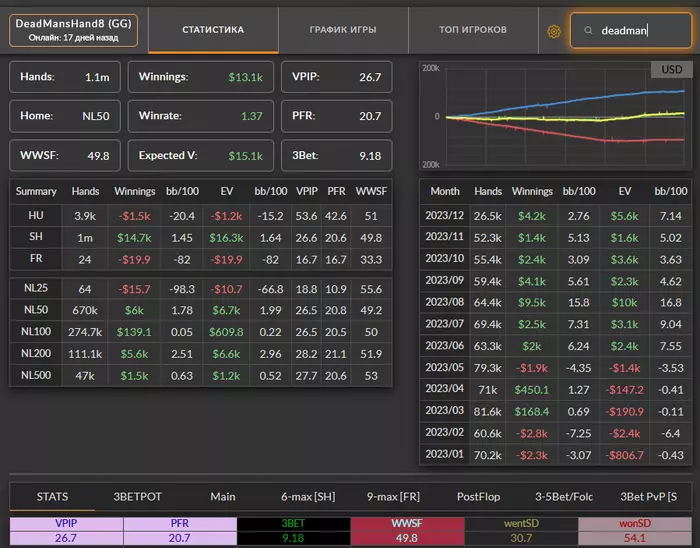Click the search magnifier icon

[x=588, y=30]
